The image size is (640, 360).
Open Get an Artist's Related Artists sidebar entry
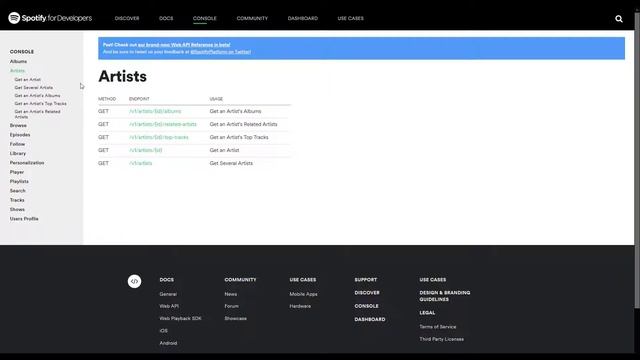[38, 114]
